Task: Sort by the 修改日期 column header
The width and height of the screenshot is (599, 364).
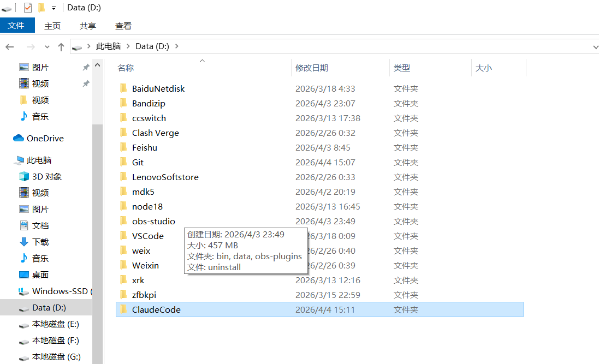Action: pos(312,68)
